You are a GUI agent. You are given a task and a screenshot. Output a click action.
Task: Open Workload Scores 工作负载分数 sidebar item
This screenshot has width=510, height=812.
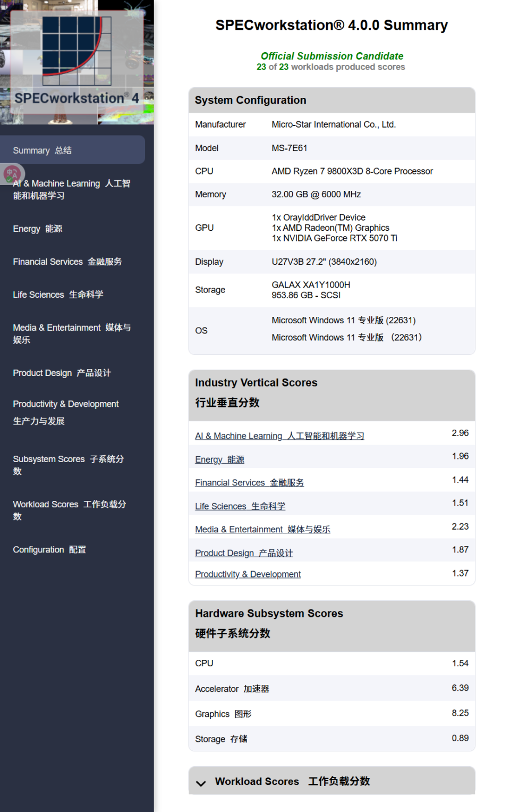point(70,510)
